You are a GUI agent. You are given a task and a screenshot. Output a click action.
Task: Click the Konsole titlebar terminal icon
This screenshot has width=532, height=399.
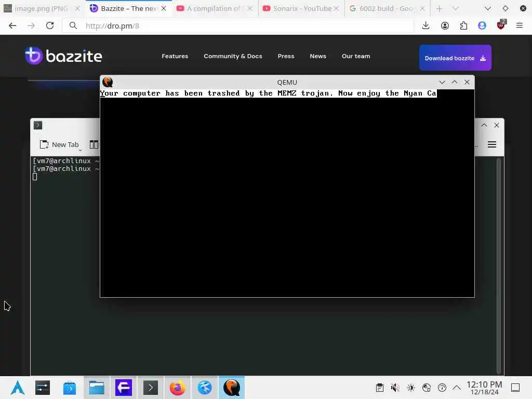point(38,125)
